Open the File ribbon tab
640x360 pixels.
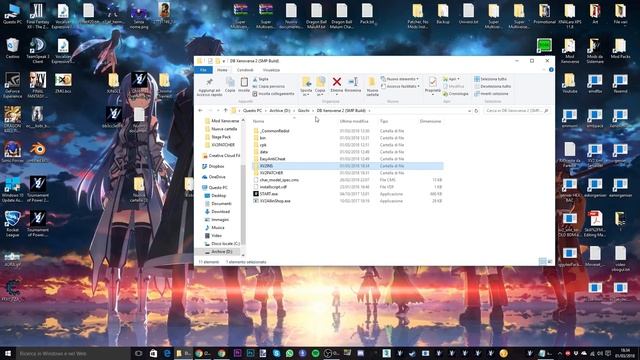coord(203,70)
